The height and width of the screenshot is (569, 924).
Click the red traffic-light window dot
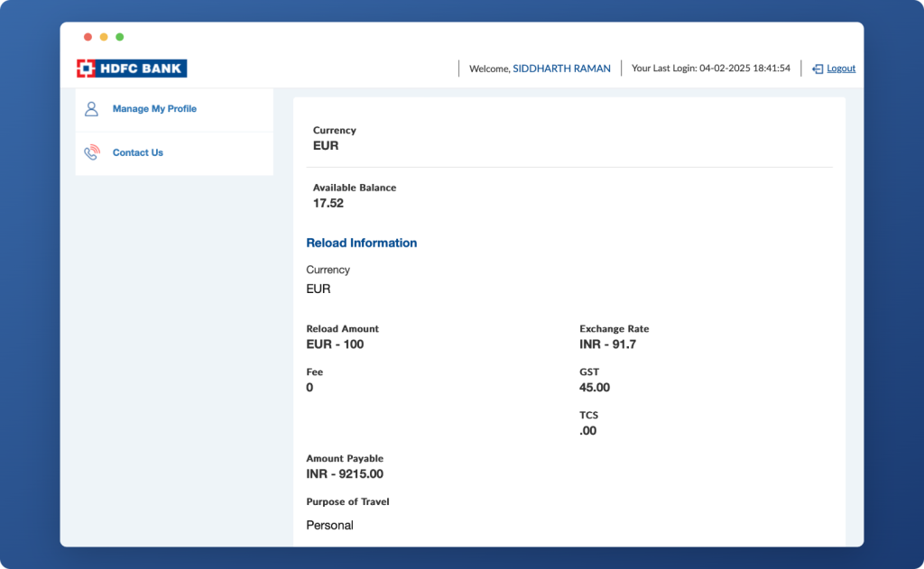click(x=87, y=37)
